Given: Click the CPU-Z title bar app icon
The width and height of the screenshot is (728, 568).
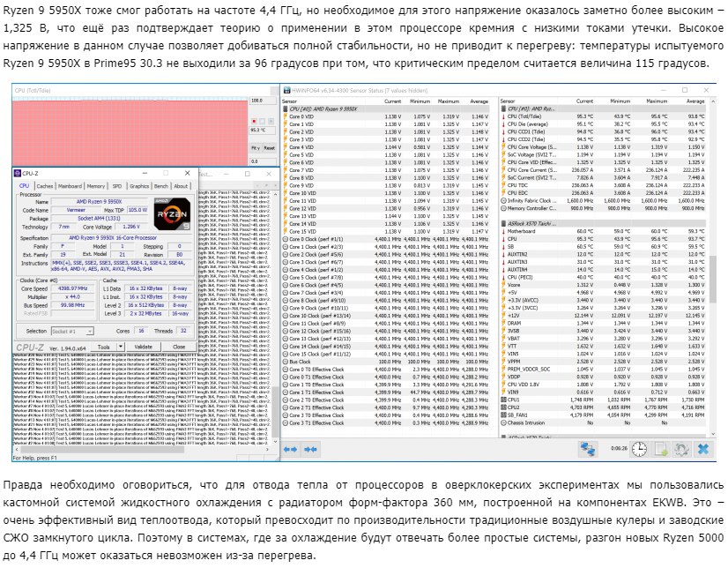Looking at the screenshot, I should tap(18, 173).
